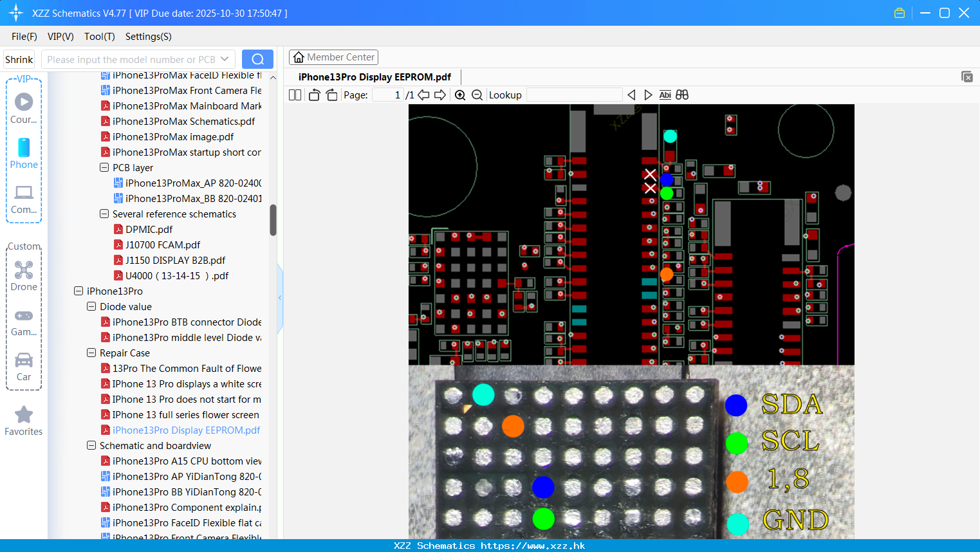This screenshot has height=552, width=980.
Task: Click the tree panel vertical scrollbar
Action: click(x=273, y=220)
